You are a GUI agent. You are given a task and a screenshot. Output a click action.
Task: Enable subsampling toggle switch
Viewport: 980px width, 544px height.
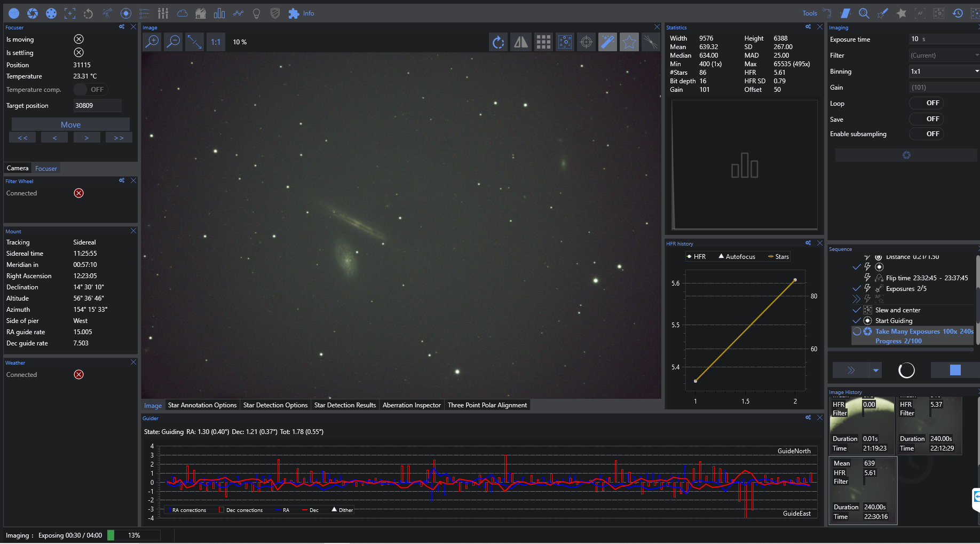(x=926, y=134)
